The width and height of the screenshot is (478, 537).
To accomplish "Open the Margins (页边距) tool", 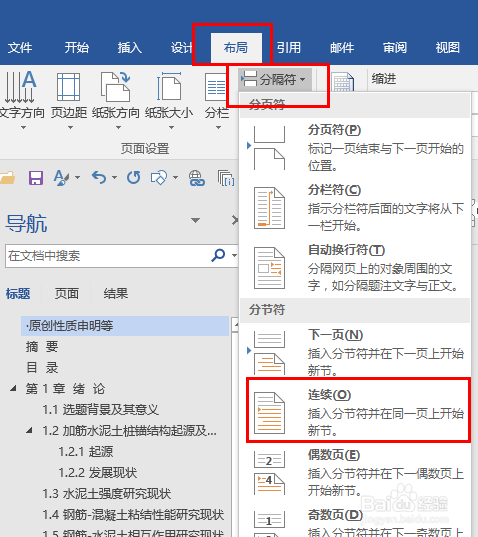I will tap(69, 100).
